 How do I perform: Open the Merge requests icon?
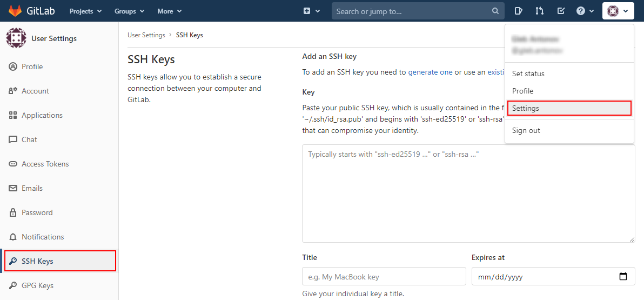[x=540, y=11]
